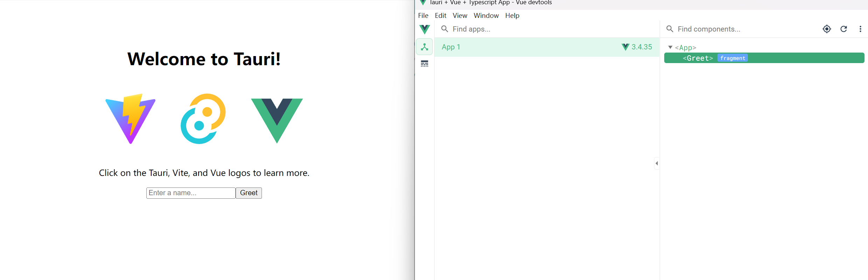The width and height of the screenshot is (868, 280).
Task: Click the Vue logo in Tauri app
Action: [277, 121]
